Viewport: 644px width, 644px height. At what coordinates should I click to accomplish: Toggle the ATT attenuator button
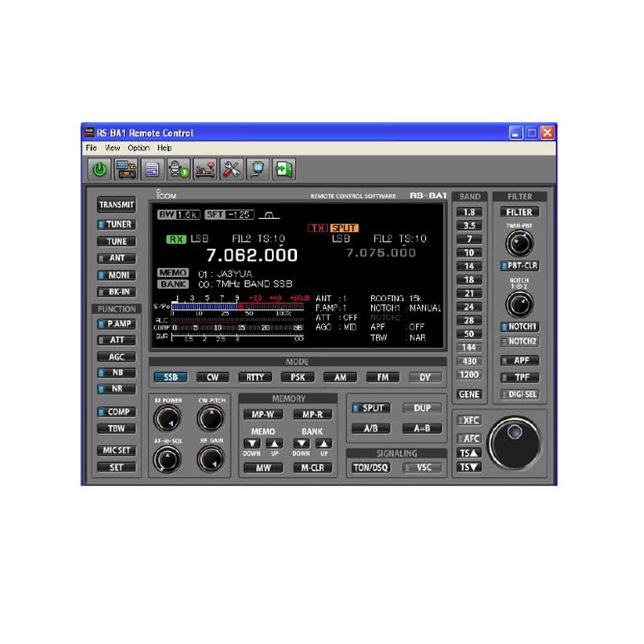(x=117, y=340)
